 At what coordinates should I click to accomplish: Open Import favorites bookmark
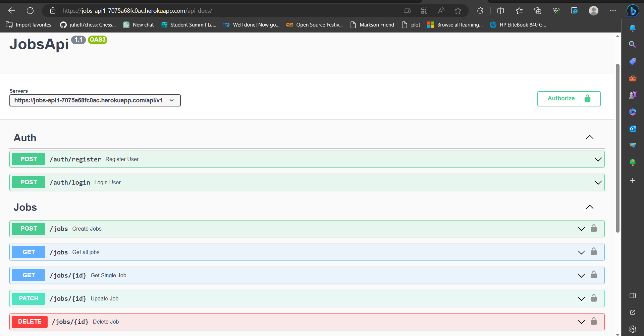tap(29, 25)
